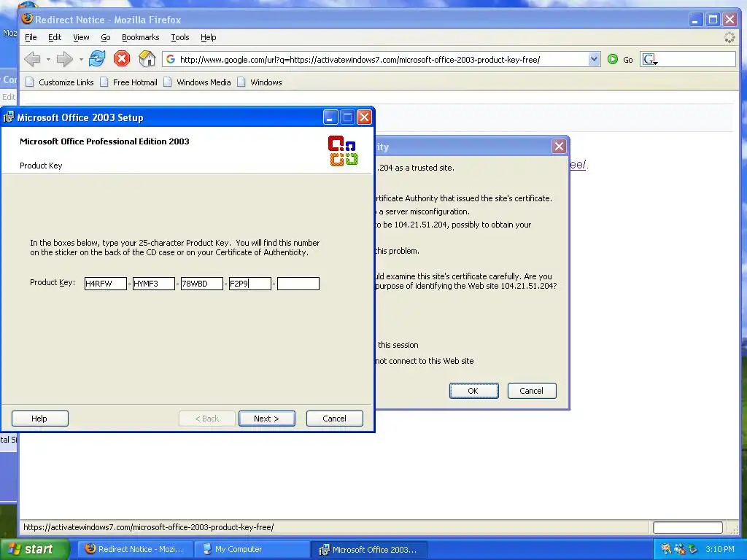Click Cancel button in Office Setup
This screenshot has height=560, width=747.
(x=334, y=419)
